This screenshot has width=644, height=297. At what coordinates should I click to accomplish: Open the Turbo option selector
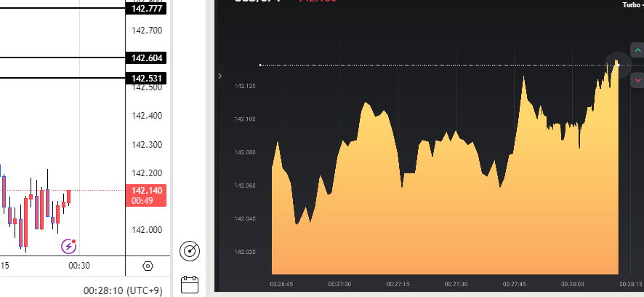[631, 5]
